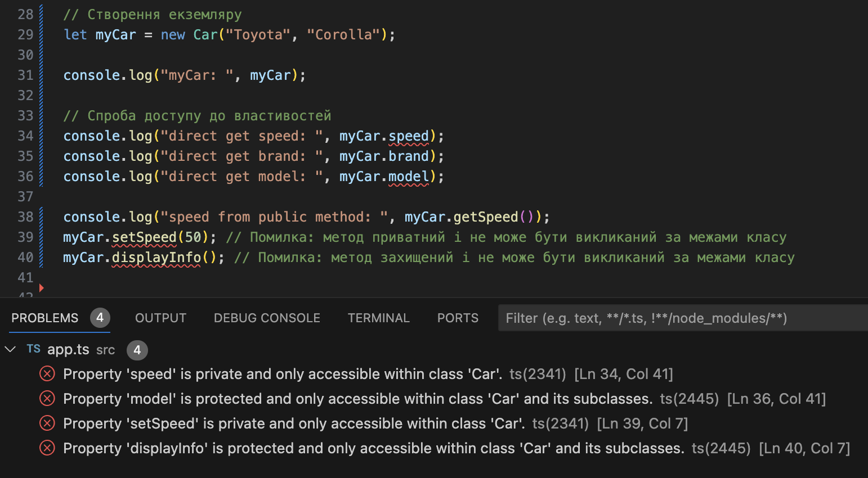This screenshot has width=868, height=478.
Task: Click the underlined myCar.model on line 36
Action: pos(408,177)
